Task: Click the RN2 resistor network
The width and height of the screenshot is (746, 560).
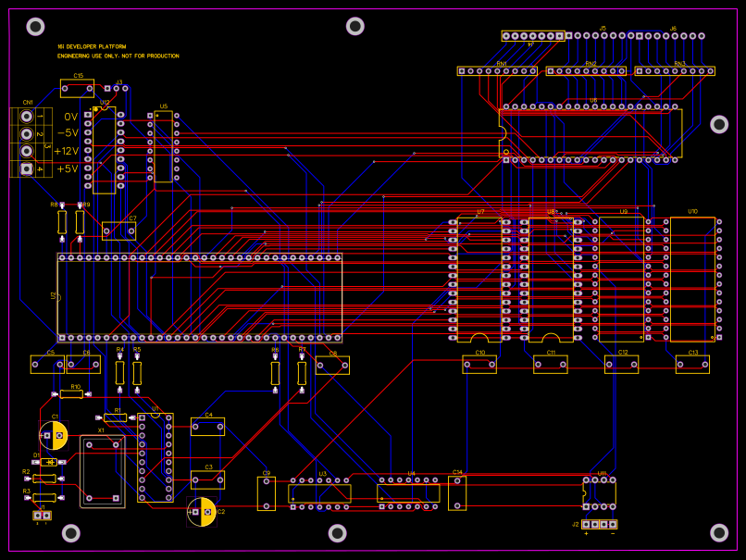Action: click(x=588, y=70)
